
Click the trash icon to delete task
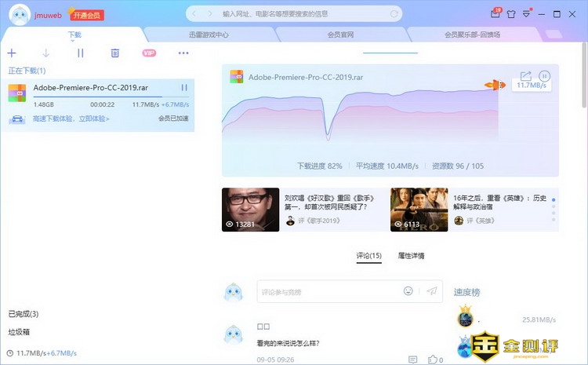(114, 53)
